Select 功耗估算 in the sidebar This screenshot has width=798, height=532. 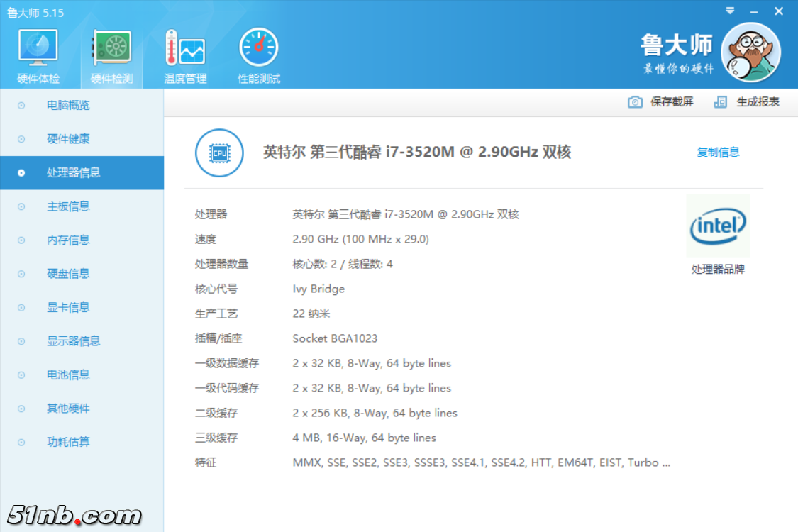(x=68, y=443)
